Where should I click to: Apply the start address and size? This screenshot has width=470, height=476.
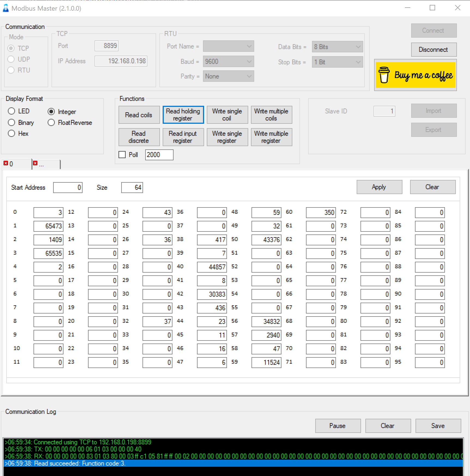pyautogui.click(x=379, y=187)
